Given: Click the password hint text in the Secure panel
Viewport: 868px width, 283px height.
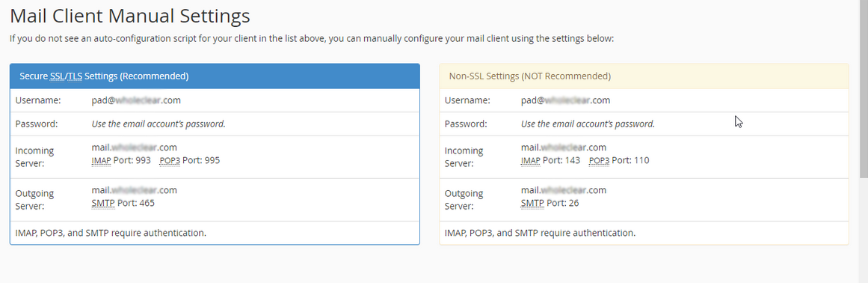Looking at the screenshot, I should (x=158, y=124).
